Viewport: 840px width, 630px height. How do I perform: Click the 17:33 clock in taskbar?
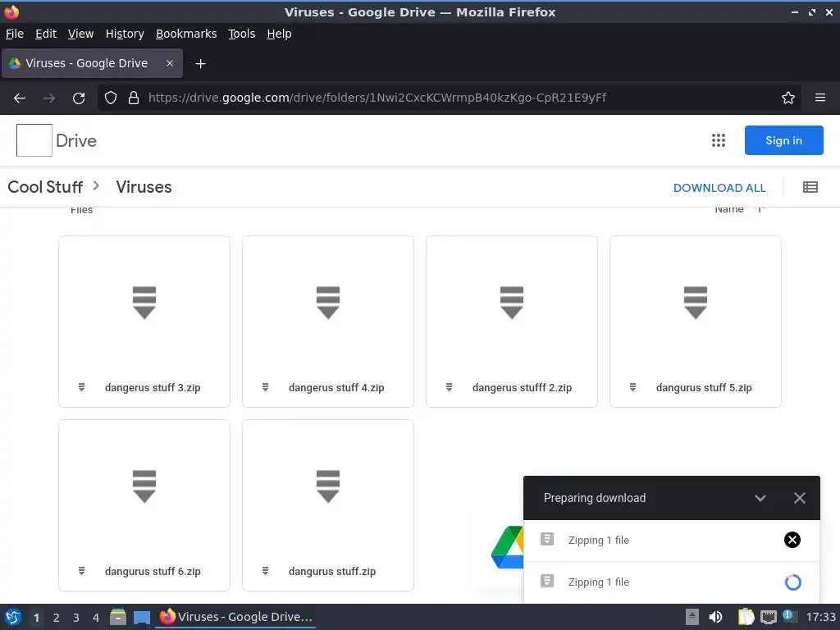[820, 617]
